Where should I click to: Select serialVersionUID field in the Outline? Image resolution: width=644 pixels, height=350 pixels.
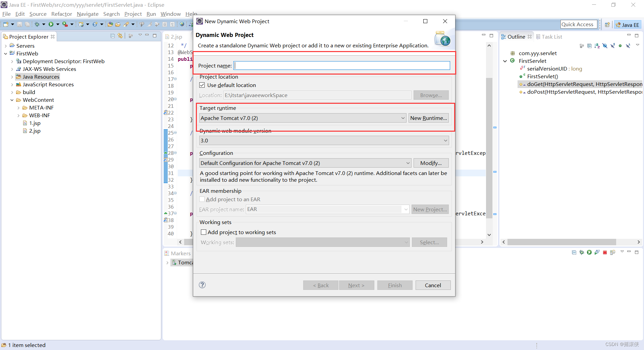click(x=551, y=69)
